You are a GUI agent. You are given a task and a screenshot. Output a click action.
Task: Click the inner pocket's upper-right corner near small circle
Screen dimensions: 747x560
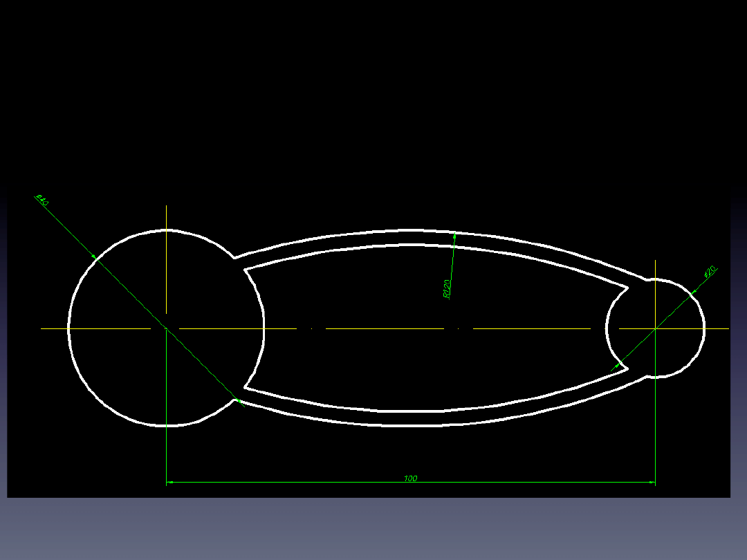[x=627, y=286]
